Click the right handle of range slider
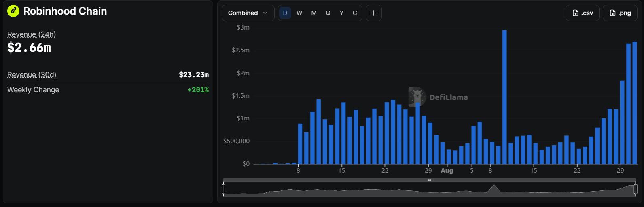The image size is (644, 207). [636, 189]
